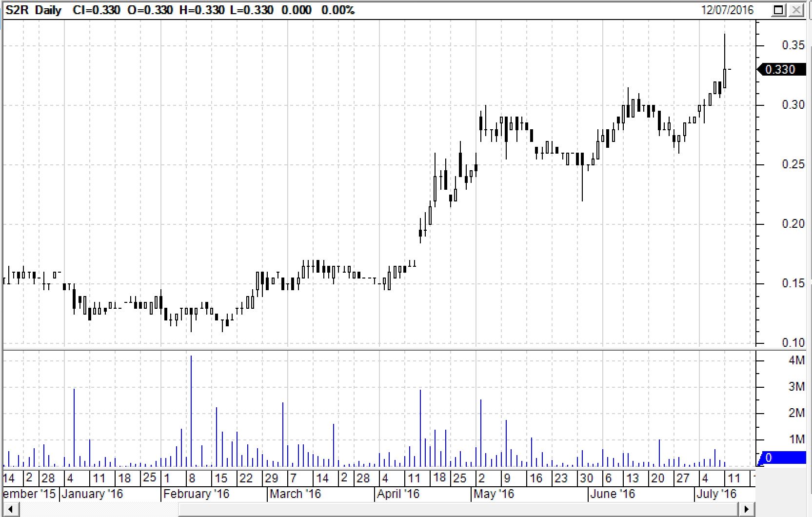Click the 0.20 price axis label

tap(793, 224)
